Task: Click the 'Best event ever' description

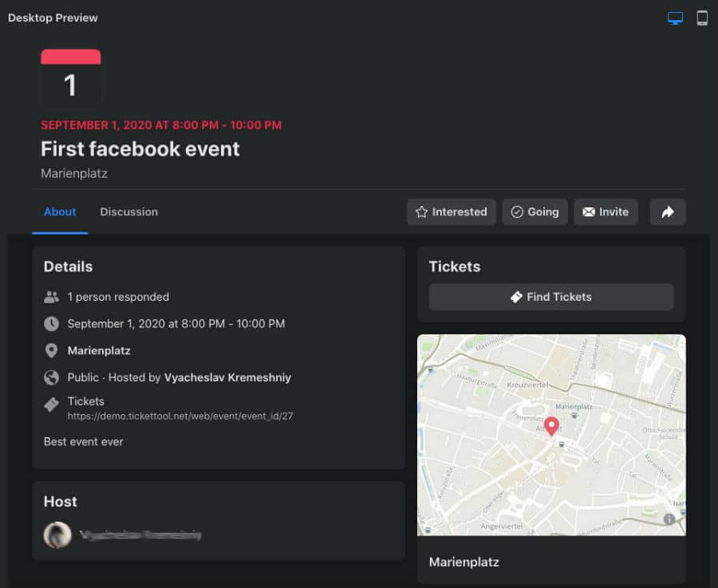Action: pos(83,441)
